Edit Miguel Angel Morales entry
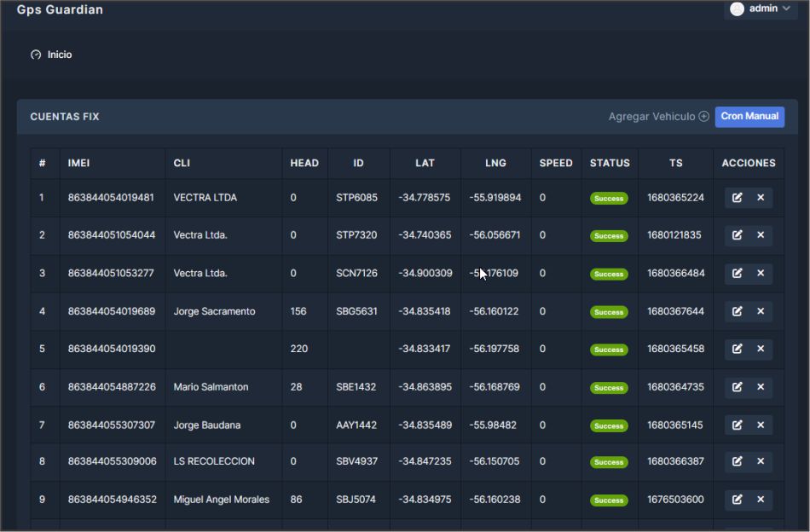Screen dimensions: 810x532 738,500
